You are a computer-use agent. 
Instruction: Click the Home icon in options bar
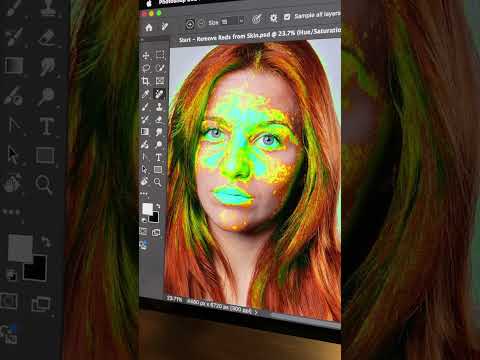[x=149, y=28]
